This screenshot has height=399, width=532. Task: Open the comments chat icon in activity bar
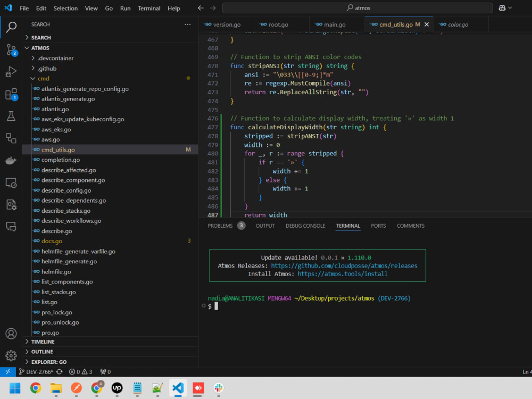tap(11, 227)
